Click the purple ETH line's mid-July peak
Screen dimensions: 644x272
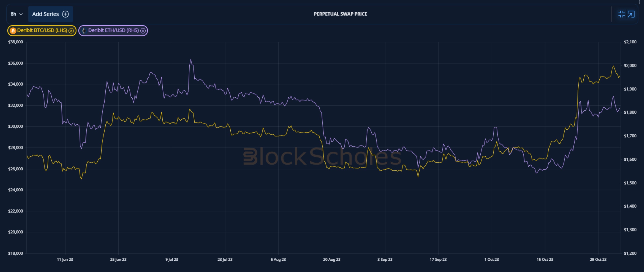pyautogui.click(x=191, y=60)
